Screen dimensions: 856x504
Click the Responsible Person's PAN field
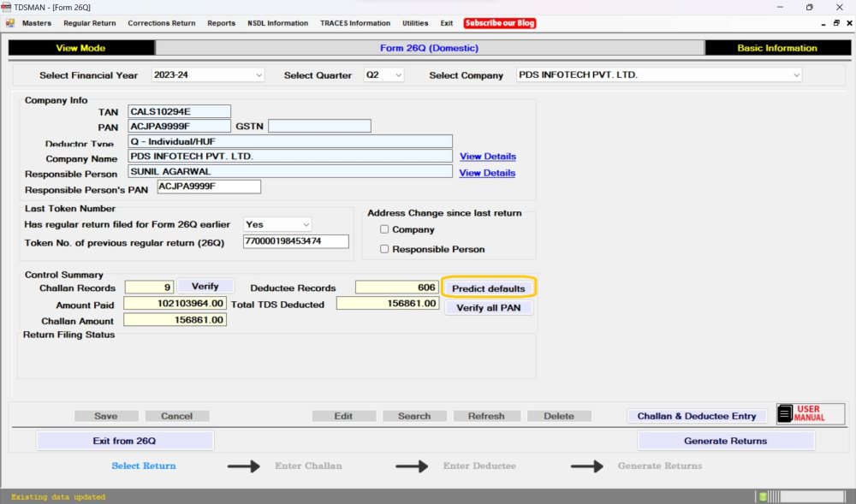coord(209,187)
